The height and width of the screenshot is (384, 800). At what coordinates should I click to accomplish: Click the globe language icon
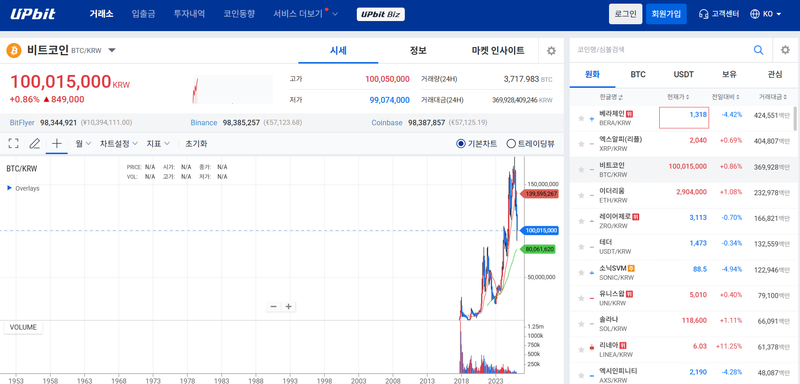point(755,14)
